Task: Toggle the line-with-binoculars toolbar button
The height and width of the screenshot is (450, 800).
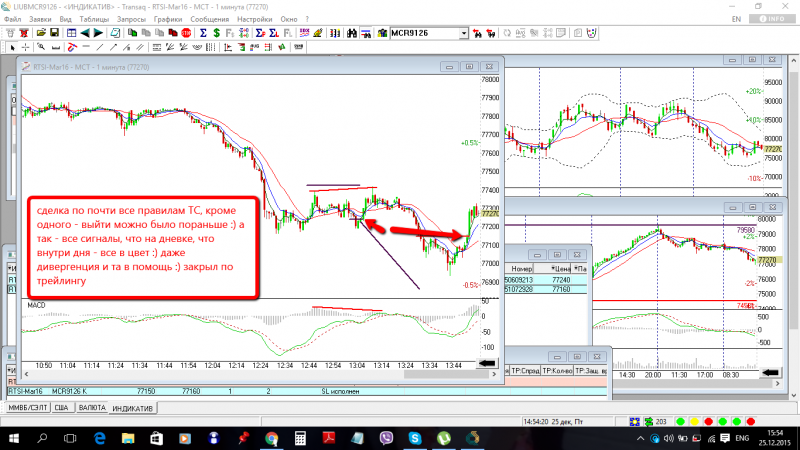Action: click(x=366, y=33)
